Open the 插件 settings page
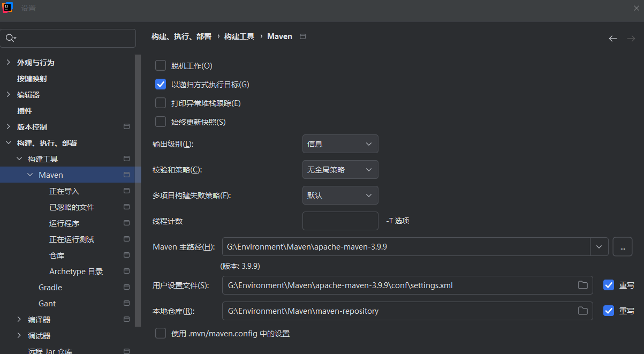 25,111
